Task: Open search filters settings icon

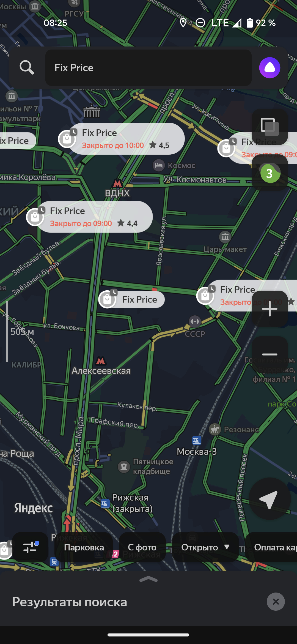Action: (30, 547)
